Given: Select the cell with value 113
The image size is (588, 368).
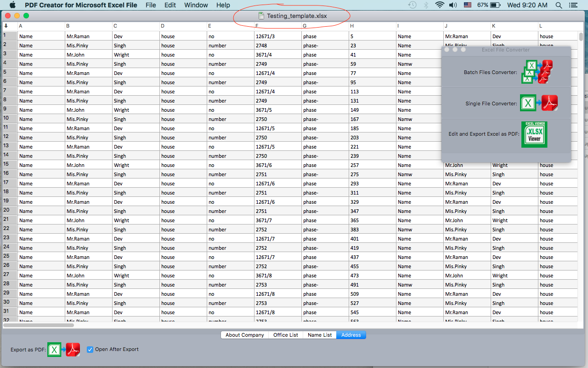Looking at the screenshot, I should pos(373,92).
